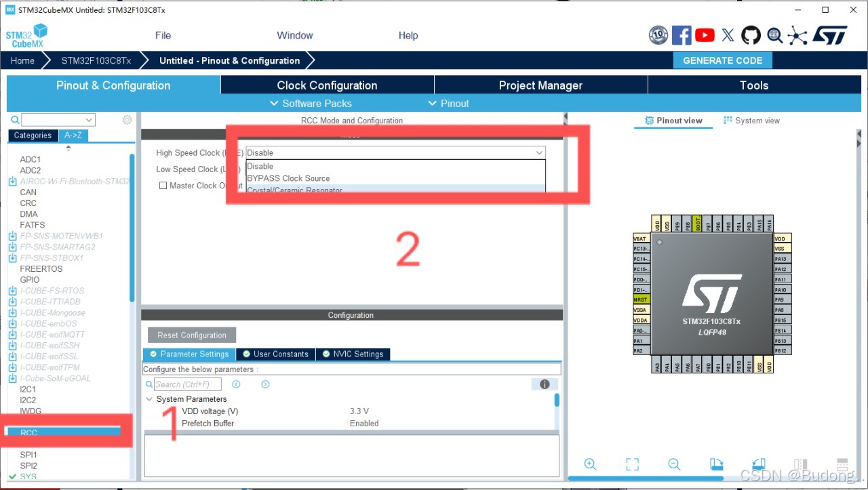Open the wiki search globe icon
Screen dimensions: 868x490
[x=774, y=35]
